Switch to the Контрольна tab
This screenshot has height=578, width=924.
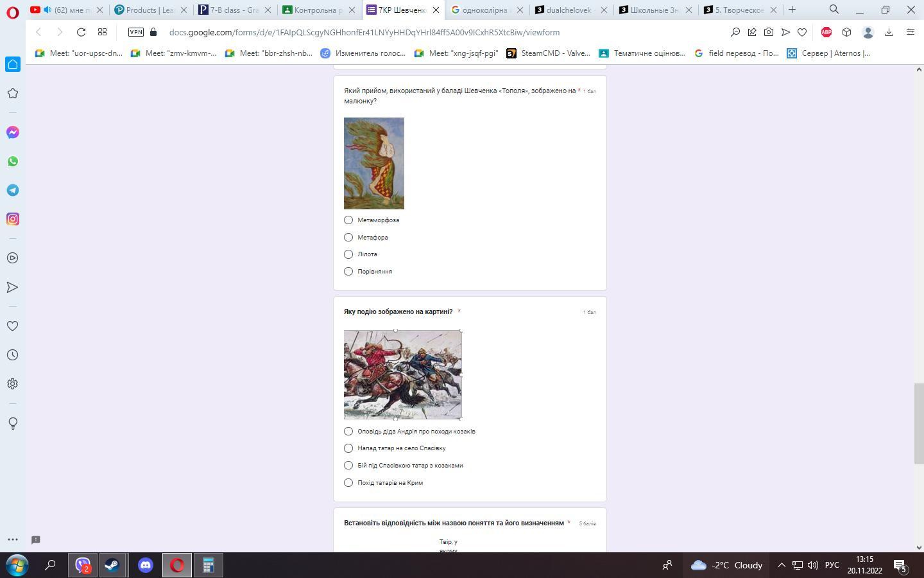[319, 10]
